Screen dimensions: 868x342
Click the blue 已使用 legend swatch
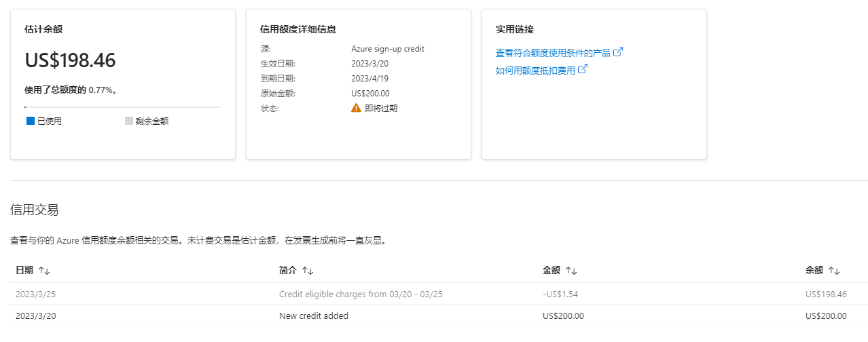[x=30, y=121]
